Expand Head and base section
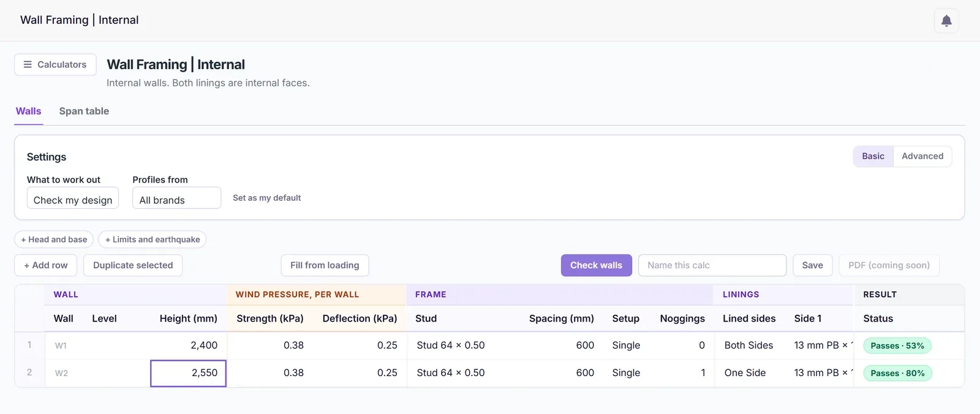The height and width of the screenshot is (414, 980). (x=54, y=239)
